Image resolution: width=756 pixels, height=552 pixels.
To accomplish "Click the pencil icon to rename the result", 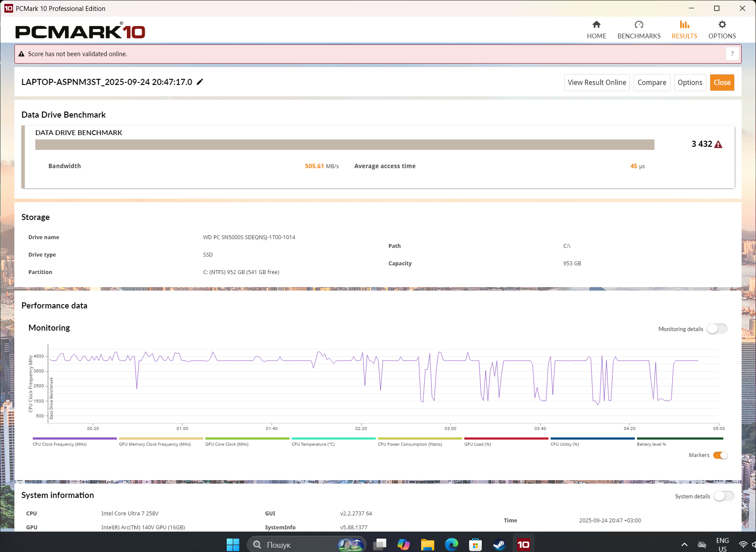I will pyautogui.click(x=200, y=82).
